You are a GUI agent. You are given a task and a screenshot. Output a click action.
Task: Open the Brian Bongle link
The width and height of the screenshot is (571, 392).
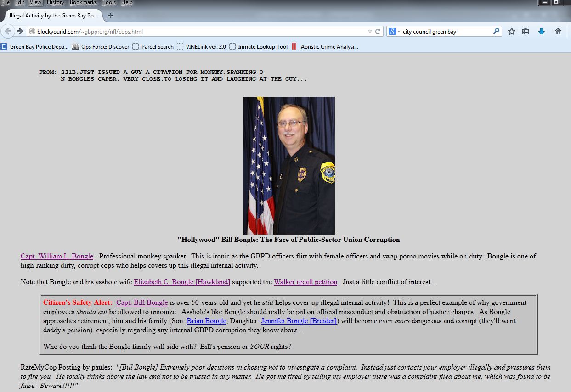point(207,321)
